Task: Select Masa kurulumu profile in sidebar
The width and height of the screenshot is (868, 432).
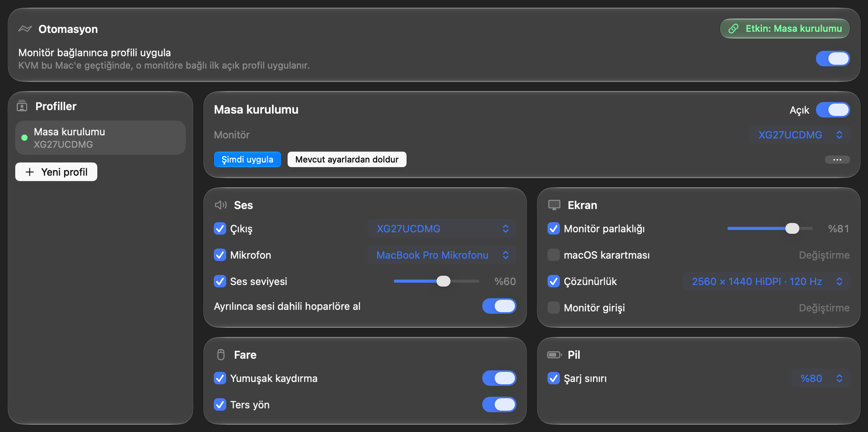Action: [100, 138]
